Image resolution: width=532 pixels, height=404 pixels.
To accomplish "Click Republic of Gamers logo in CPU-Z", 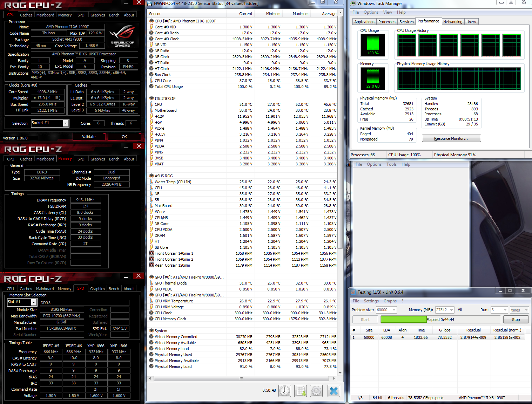I will click(122, 36).
